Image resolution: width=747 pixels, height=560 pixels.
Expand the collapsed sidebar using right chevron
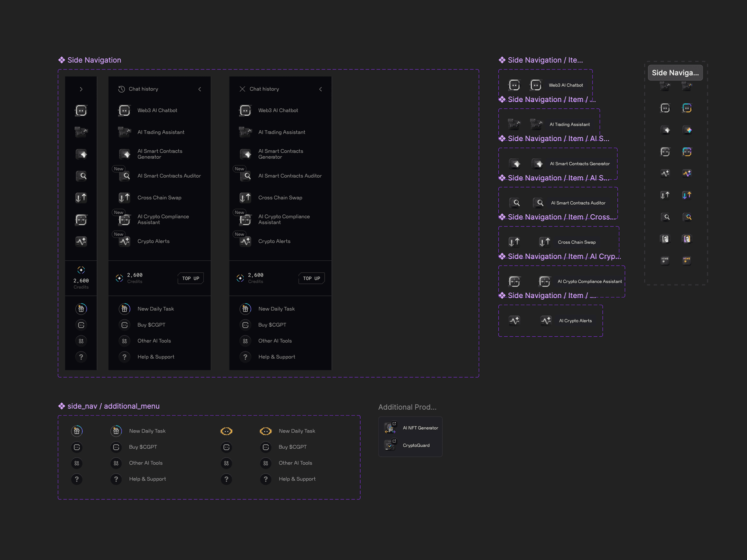(x=81, y=89)
